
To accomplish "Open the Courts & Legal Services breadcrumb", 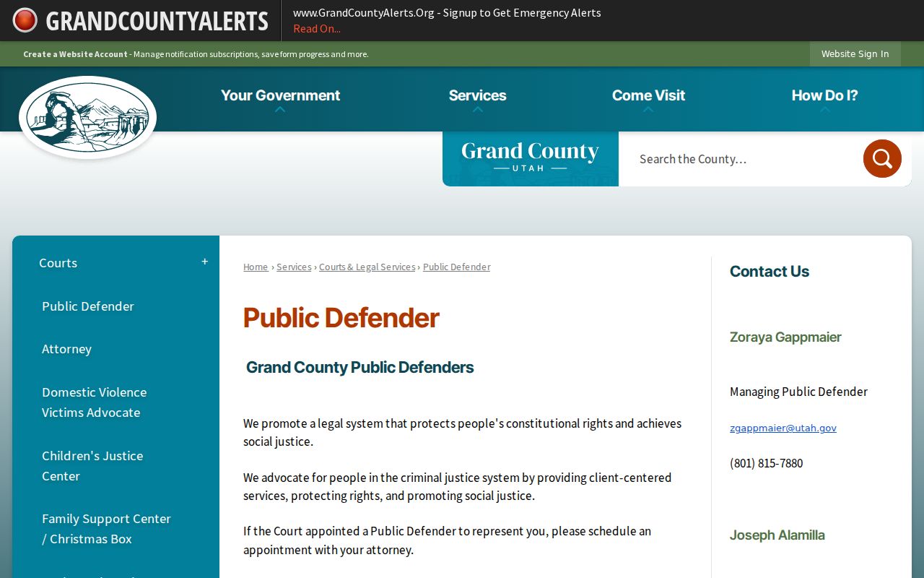I will (x=367, y=267).
